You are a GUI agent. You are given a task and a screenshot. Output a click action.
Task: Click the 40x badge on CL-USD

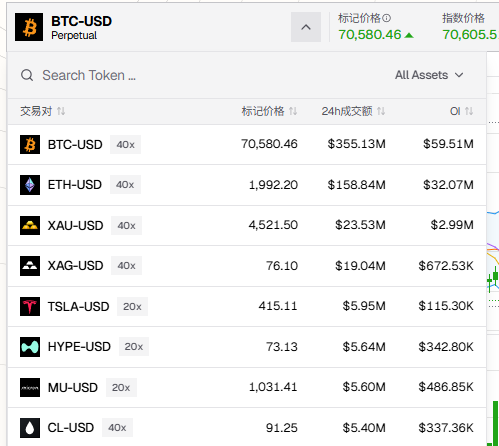tap(117, 428)
